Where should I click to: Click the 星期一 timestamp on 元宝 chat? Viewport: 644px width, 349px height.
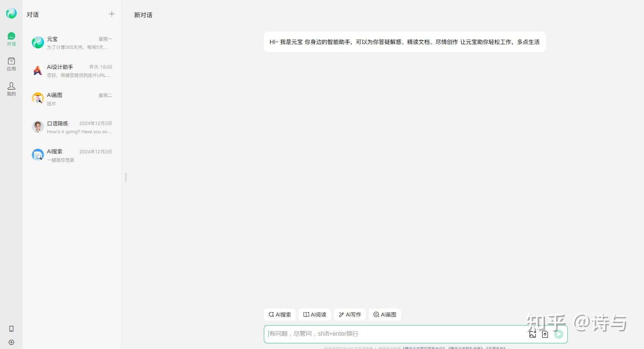click(x=105, y=39)
